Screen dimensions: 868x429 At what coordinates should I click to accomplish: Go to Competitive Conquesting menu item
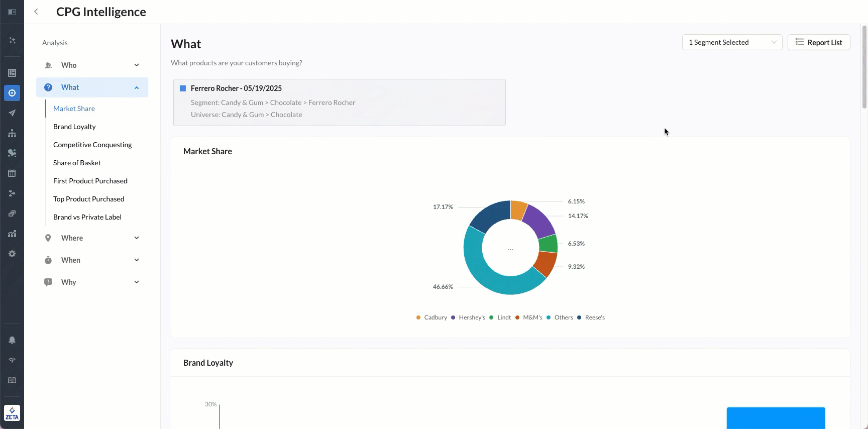click(92, 145)
